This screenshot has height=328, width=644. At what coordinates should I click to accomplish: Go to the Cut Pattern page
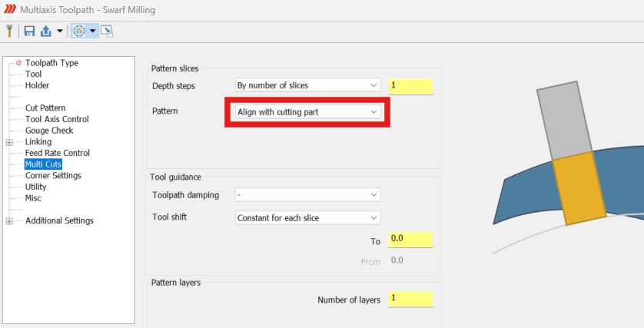pyautogui.click(x=45, y=108)
